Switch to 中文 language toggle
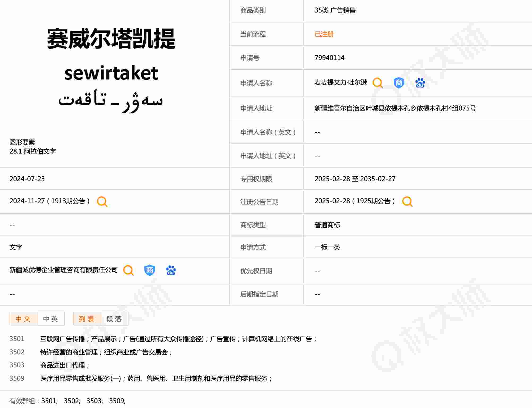This screenshot has height=408, width=532. (23, 319)
